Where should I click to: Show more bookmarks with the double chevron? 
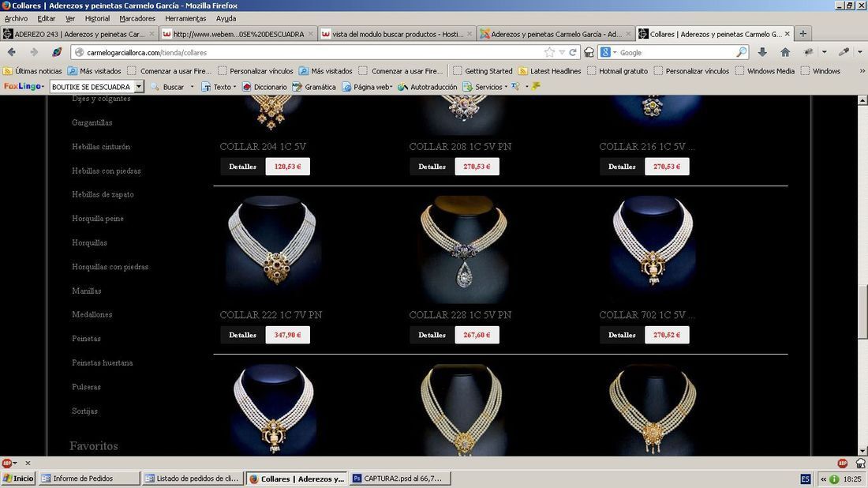pyautogui.click(x=862, y=71)
